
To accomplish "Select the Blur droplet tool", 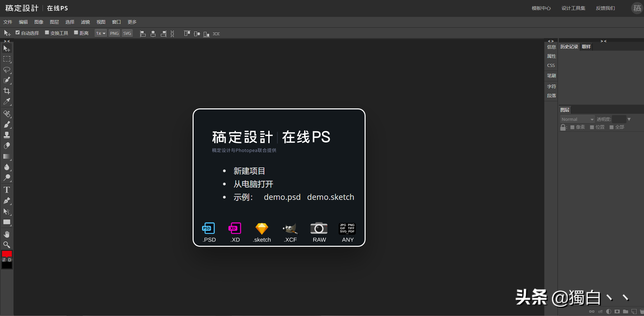I will pyautogui.click(x=7, y=167).
